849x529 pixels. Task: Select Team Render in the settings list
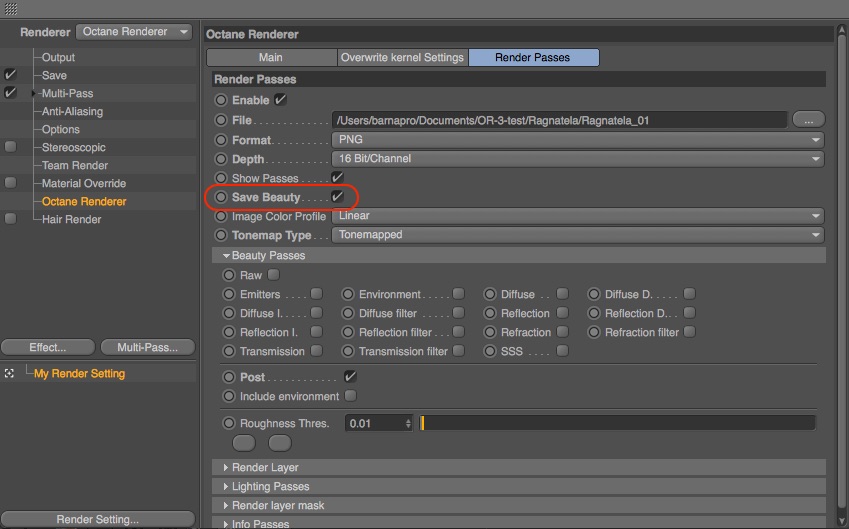tap(75, 165)
